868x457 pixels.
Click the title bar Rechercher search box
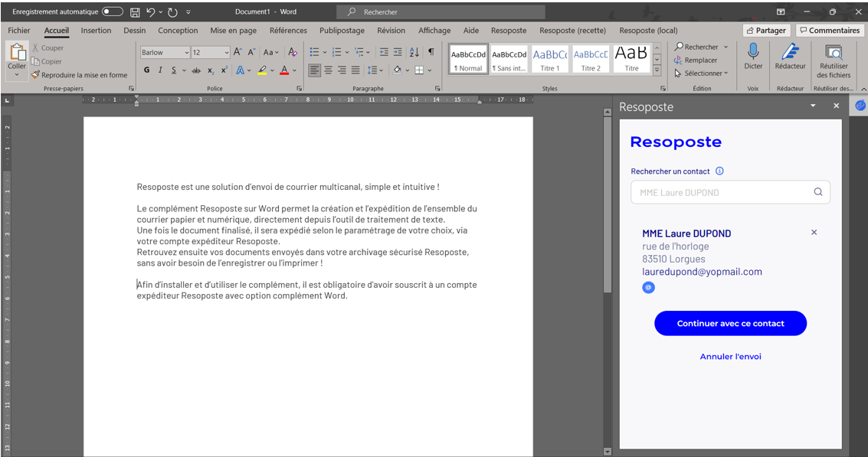(441, 11)
